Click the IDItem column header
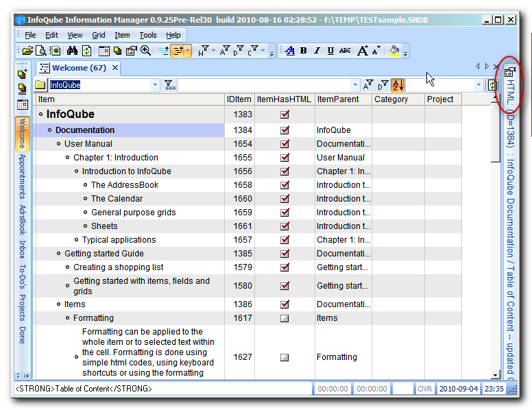Image resolution: width=532 pixels, height=410 pixels. tap(239, 99)
